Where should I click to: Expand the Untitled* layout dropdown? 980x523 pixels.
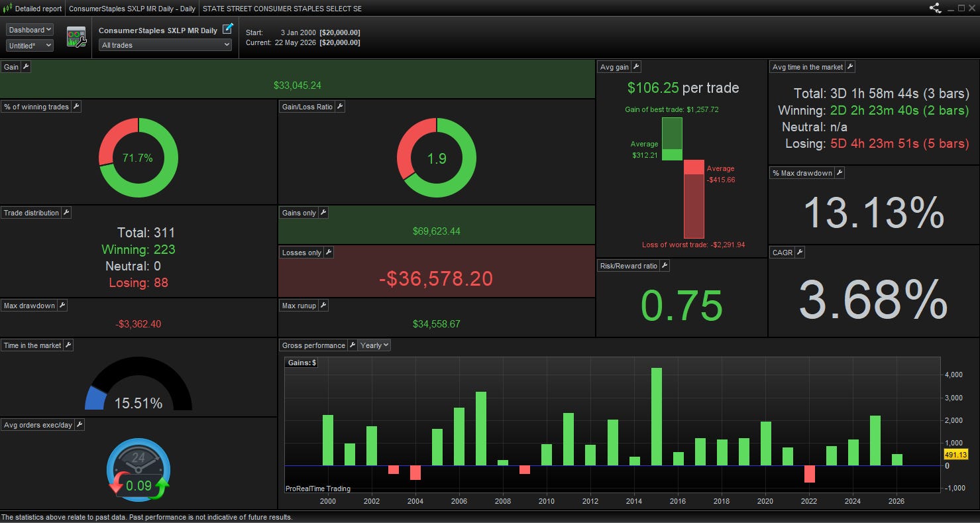[30, 46]
